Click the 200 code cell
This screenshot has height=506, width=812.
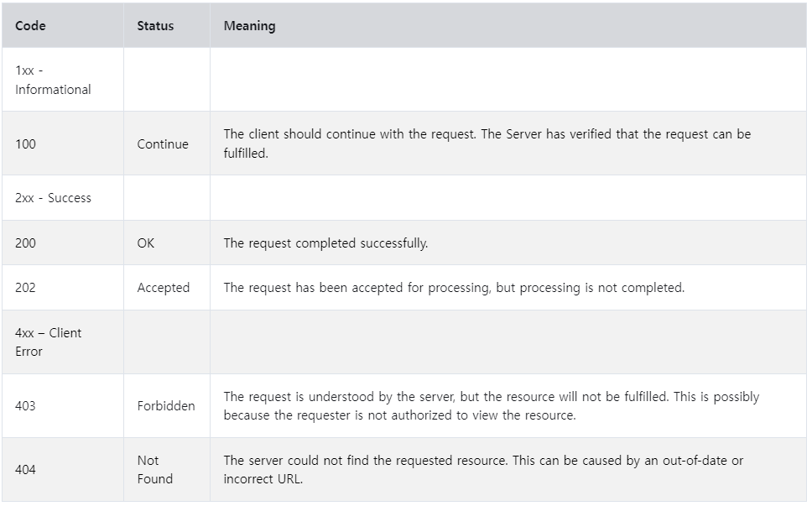pyautogui.click(x=25, y=243)
